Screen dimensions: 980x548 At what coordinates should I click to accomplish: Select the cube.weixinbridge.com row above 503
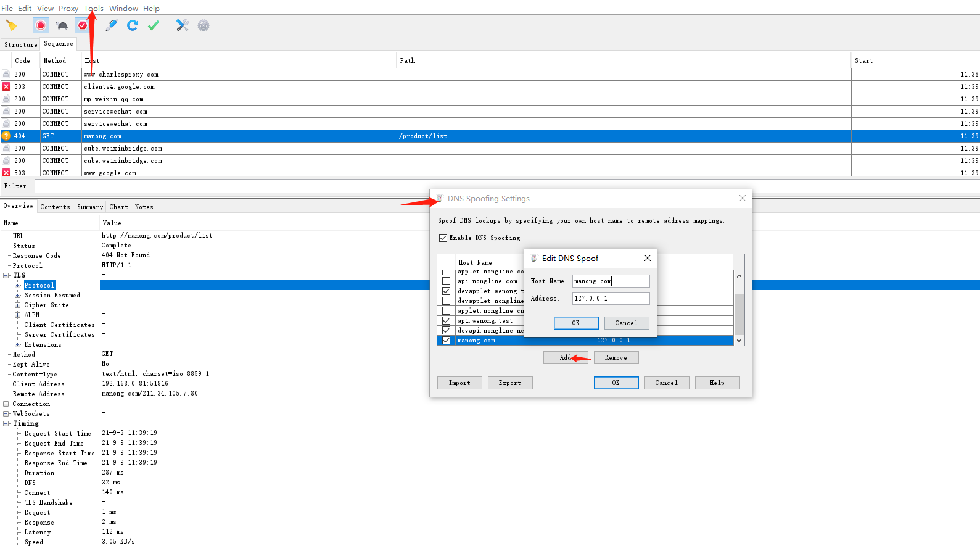[x=490, y=160]
